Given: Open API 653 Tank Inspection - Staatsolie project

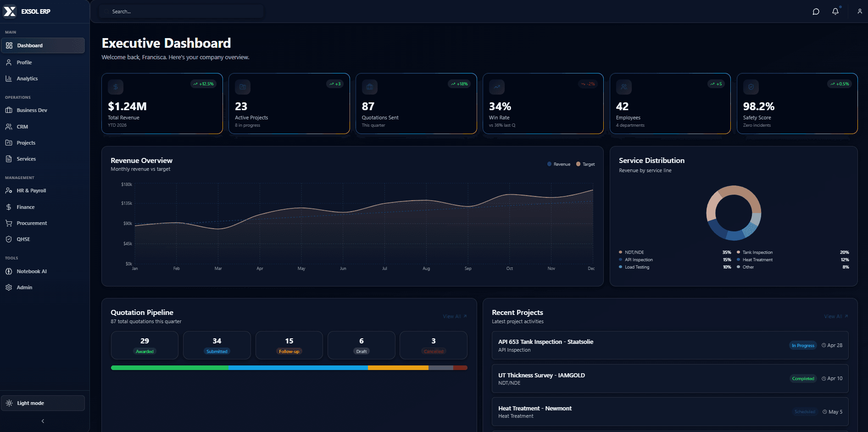Looking at the screenshot, I should pos(670,345).
